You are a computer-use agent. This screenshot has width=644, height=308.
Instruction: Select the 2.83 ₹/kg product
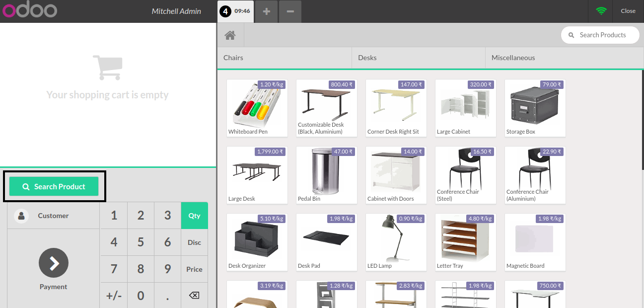click(396, 294)
